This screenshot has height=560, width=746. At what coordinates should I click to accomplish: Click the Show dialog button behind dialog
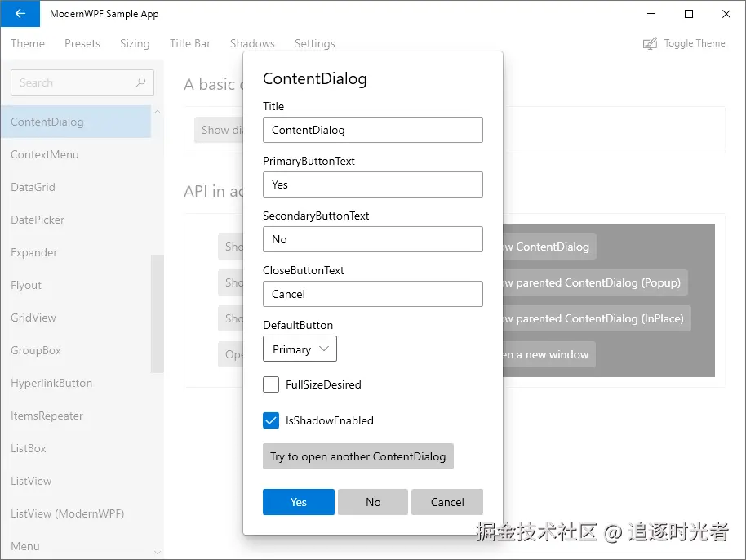click(219, 130)
